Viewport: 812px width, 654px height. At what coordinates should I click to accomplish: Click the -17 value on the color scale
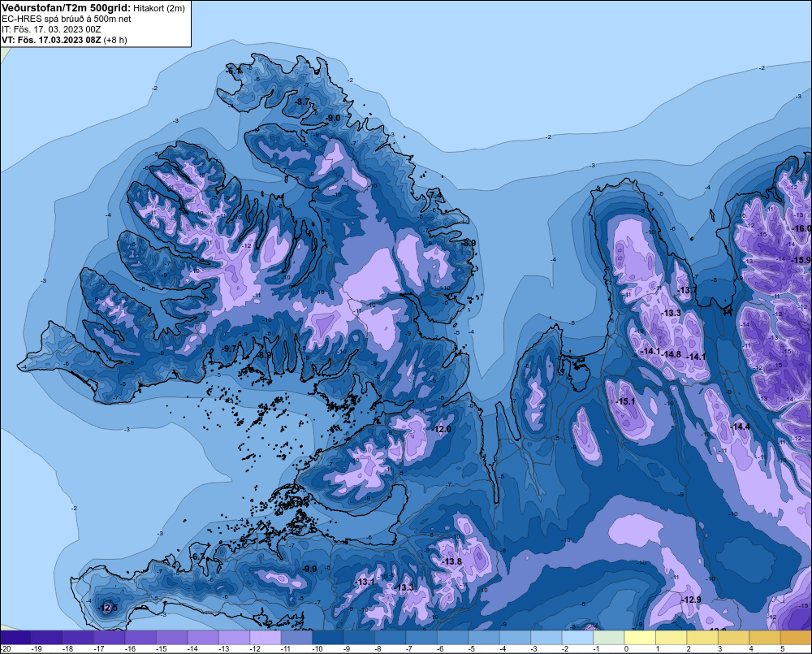point(98,649)
